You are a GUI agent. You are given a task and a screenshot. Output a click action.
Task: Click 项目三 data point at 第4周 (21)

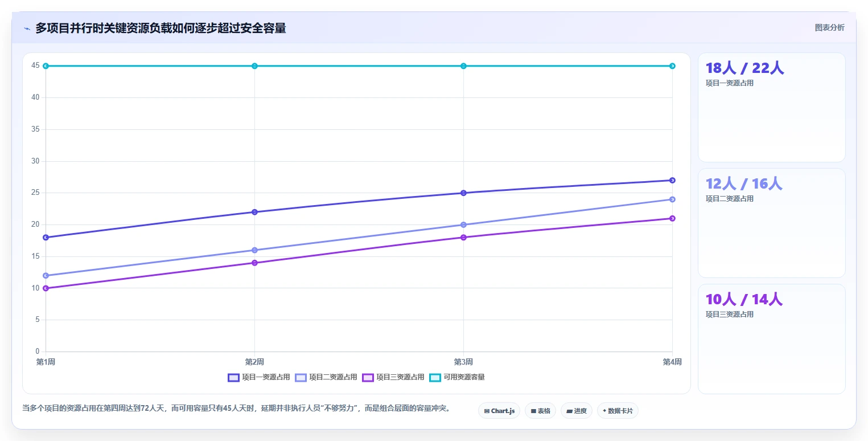[x=672, y=218]
